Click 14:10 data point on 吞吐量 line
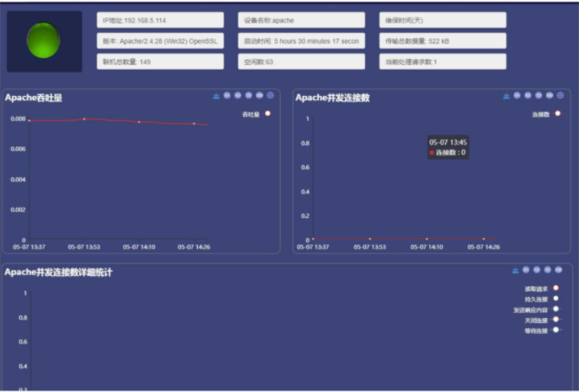Viewport: 579px width, 392px height. [139, 122]
